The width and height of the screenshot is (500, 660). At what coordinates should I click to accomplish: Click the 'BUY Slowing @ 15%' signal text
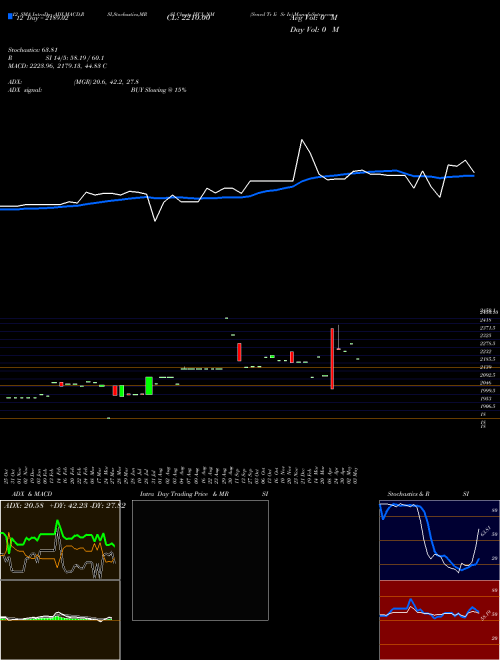tap(158, 90)
